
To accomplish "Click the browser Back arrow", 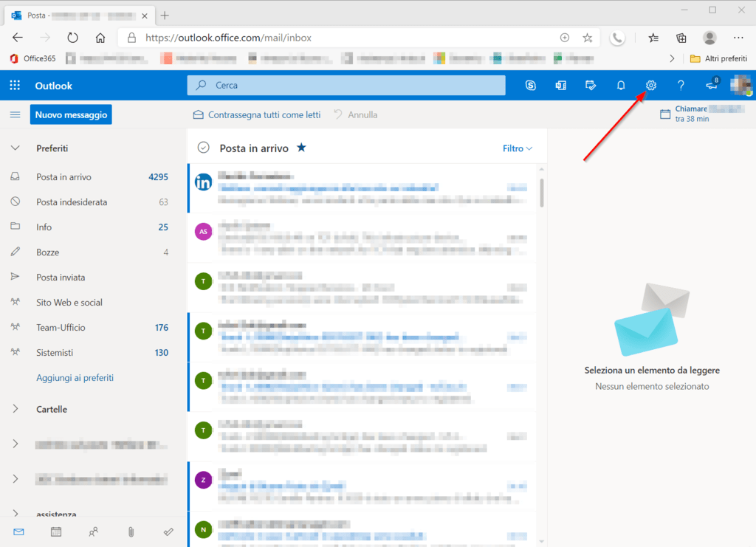I will click(x=18, y=38).
